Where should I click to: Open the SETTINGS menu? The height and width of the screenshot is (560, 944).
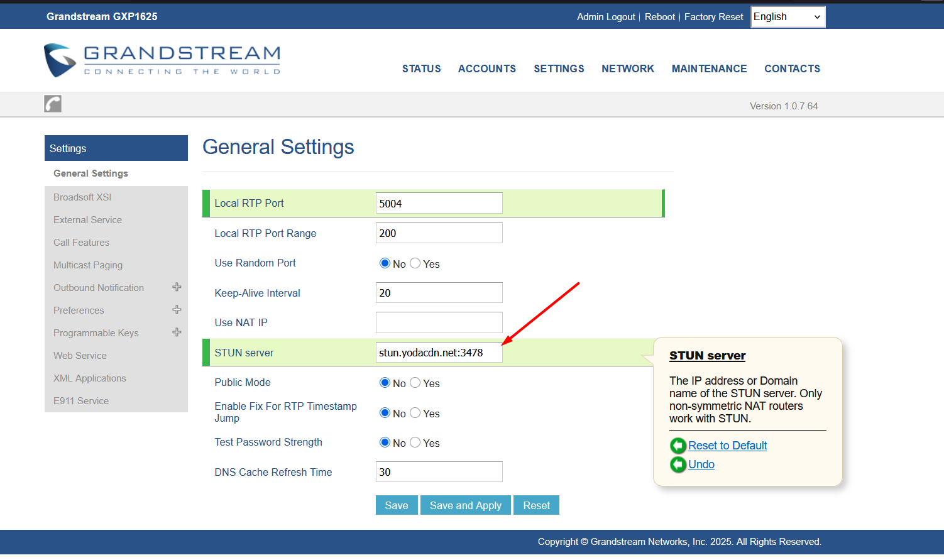[x=559, y=69]
